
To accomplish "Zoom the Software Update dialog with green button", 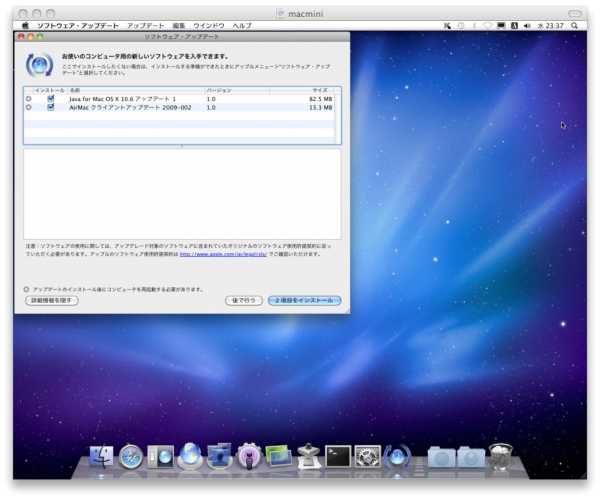I will pos(40,37).
